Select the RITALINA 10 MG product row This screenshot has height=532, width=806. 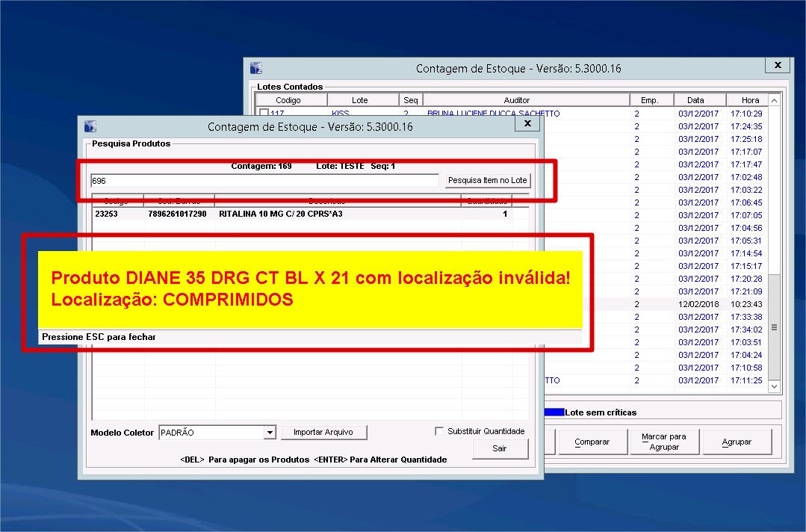point(299,214)
